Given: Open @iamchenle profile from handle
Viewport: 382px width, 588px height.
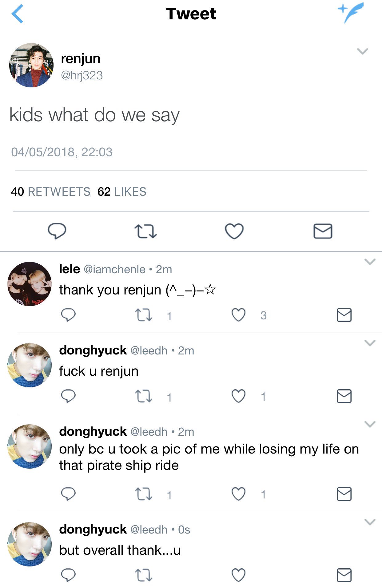Looking at the screenshot, I should tap(114, 270).
